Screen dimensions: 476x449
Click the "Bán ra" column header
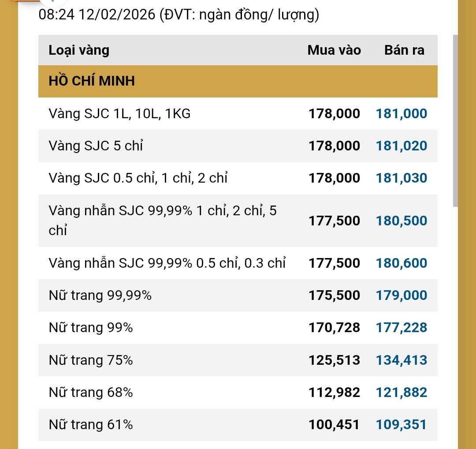click(404, 50)
